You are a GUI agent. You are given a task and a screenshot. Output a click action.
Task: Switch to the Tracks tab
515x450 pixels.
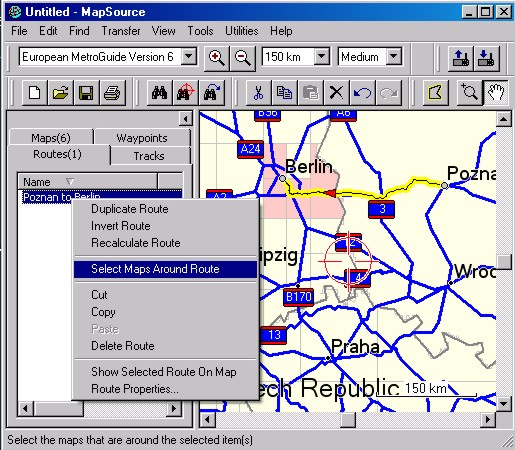149,156
